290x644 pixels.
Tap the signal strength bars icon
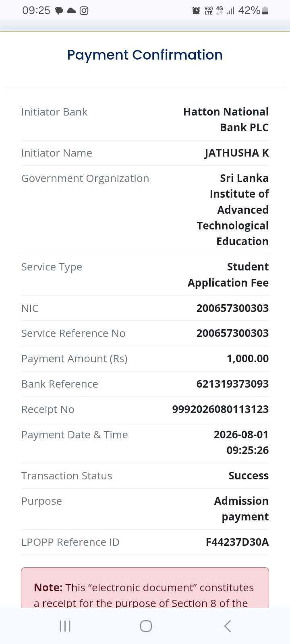pos(230,11)
